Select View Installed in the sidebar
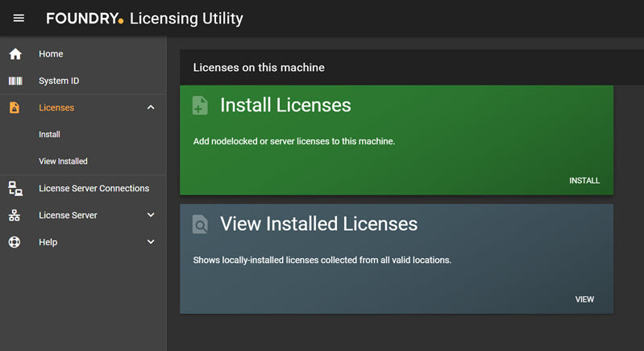 [63, 161]
